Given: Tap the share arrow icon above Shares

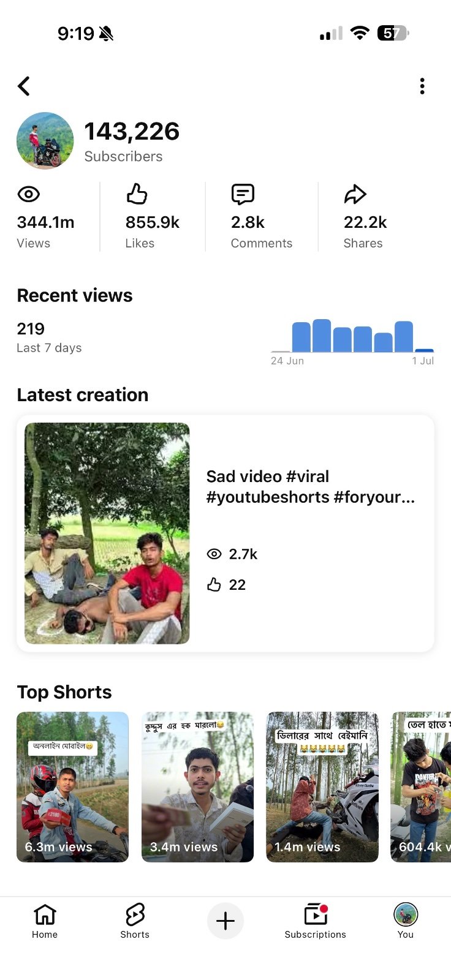Looking at the screenshot, I should pos(355,194).
